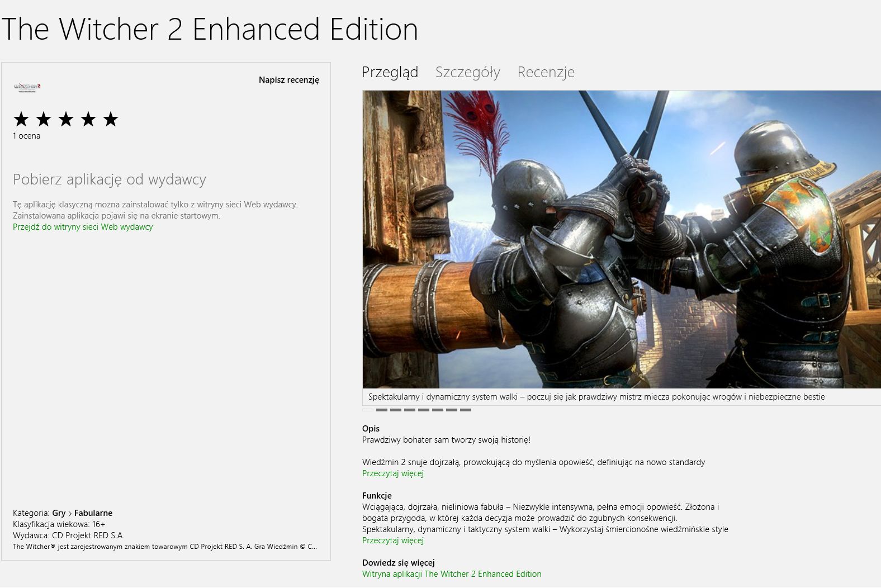Click "Prawdziwy bohater sam tworzy swoją historię!" text
Image resolution: width=881 pixels, height=588 pixels.
click(x=446, y=440)
